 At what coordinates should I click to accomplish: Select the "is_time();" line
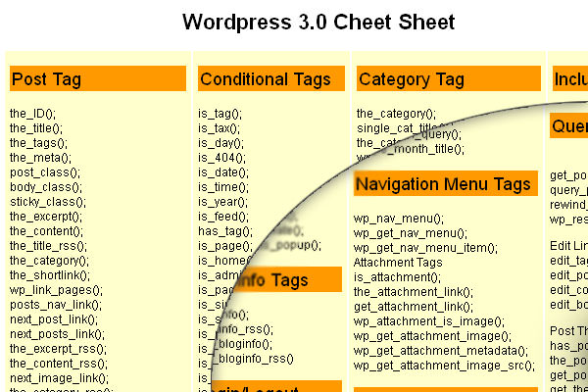point(223,187)
